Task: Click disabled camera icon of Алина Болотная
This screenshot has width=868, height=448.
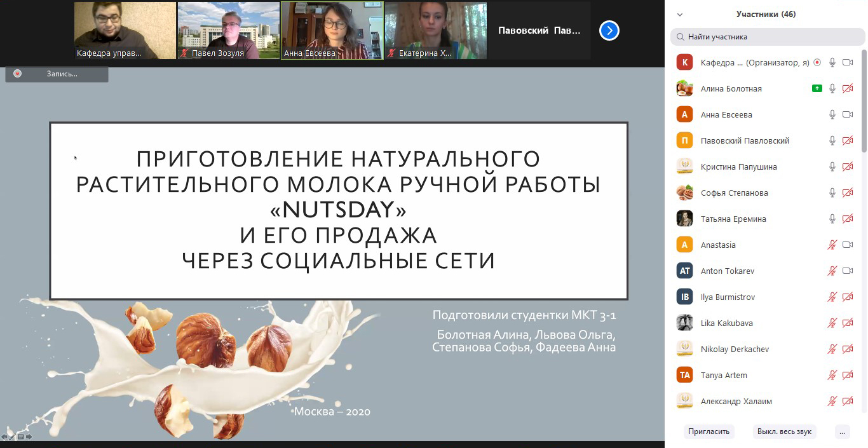Action: point(847,88)
